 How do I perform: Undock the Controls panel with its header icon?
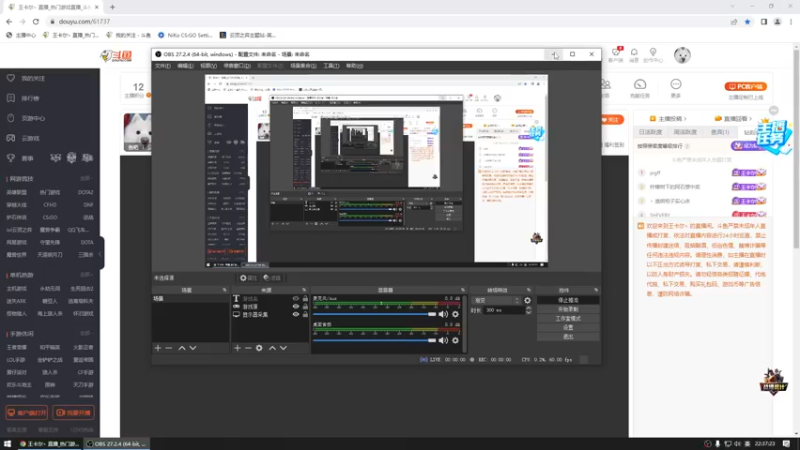596,290
